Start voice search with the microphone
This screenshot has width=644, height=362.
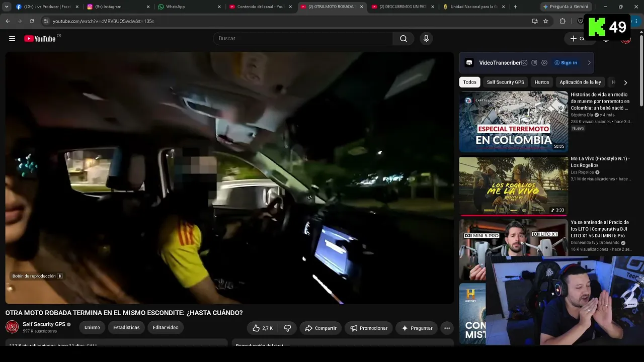click(426, 39)
